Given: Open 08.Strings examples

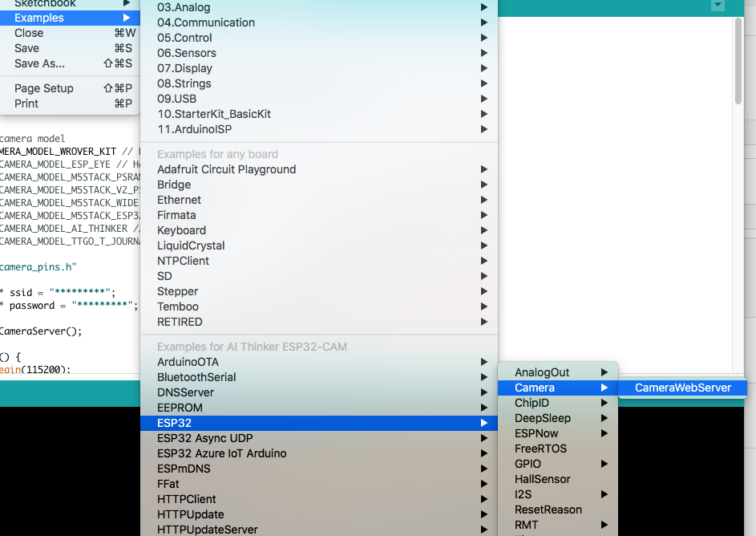Looking at the screenshot, I should click(x=319, y=83).
